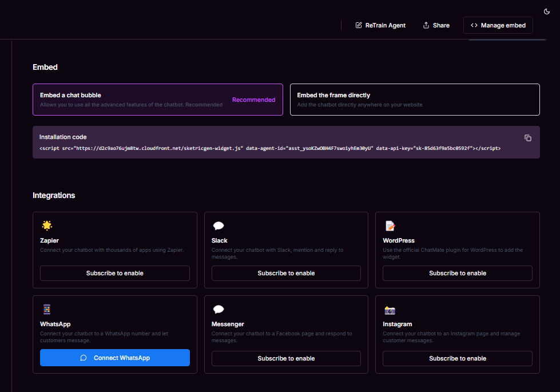The height and width of the screenshot is (392, 560).
Task: Open Manage embed
Action: 498,25
